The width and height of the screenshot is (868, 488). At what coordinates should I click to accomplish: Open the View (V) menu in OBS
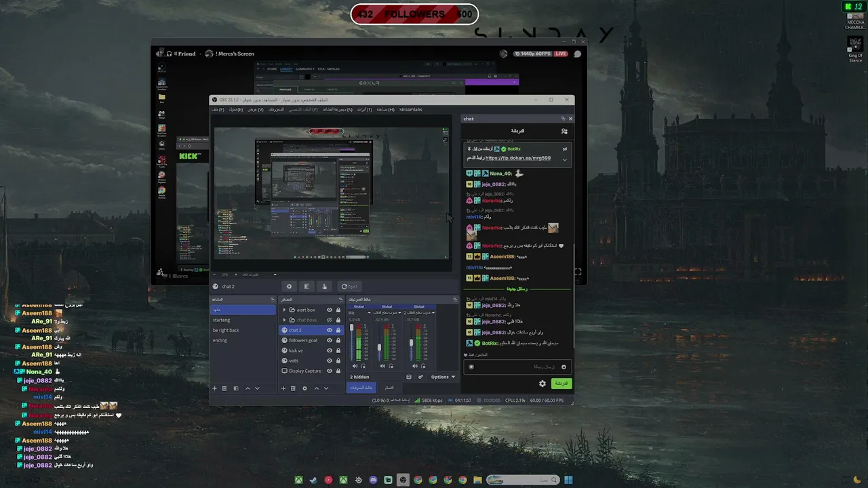(256, 110)
